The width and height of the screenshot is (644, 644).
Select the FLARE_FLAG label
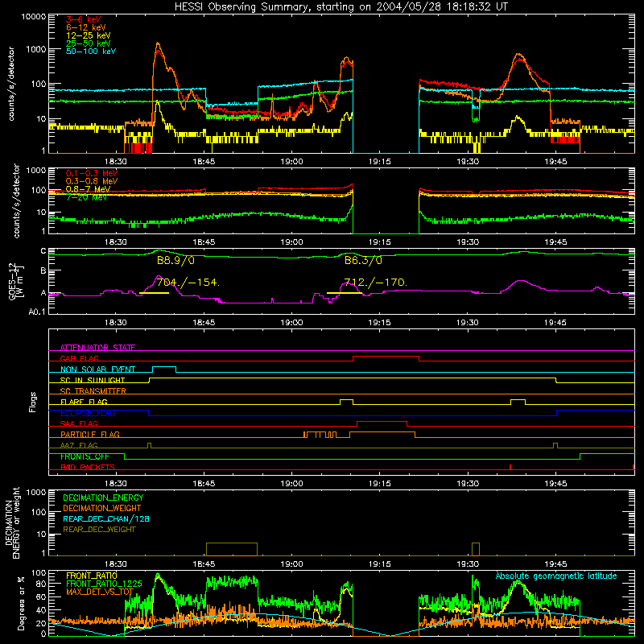pos(84,402)
